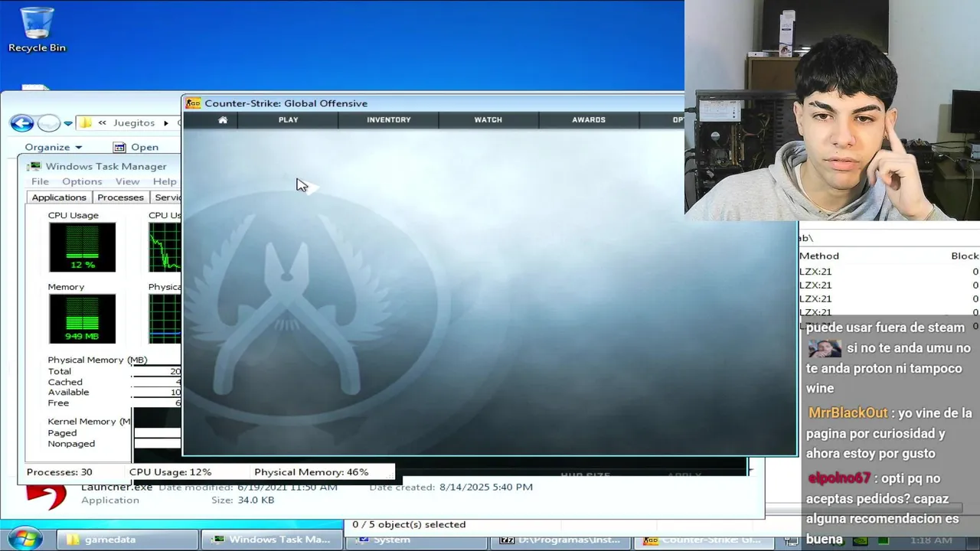Image resolution: width=980 pixels, height=551 pixels.
Task: Click the Open button in Explorer toolbar
Action: [136, 147]
